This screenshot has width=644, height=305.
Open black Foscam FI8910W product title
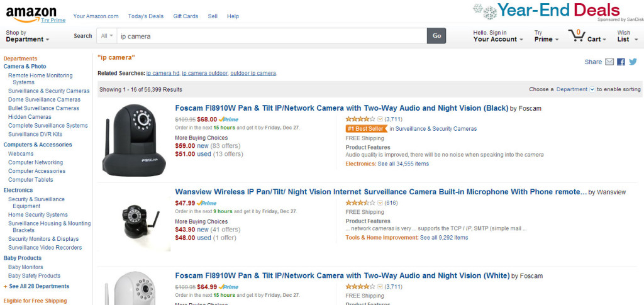341,108
